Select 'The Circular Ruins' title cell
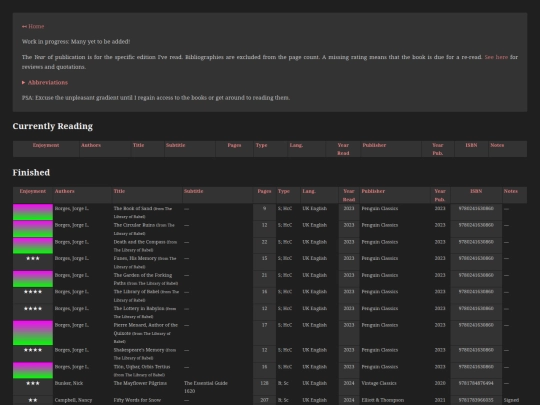The width and height of the screenshot is (540, 405). 147,229
